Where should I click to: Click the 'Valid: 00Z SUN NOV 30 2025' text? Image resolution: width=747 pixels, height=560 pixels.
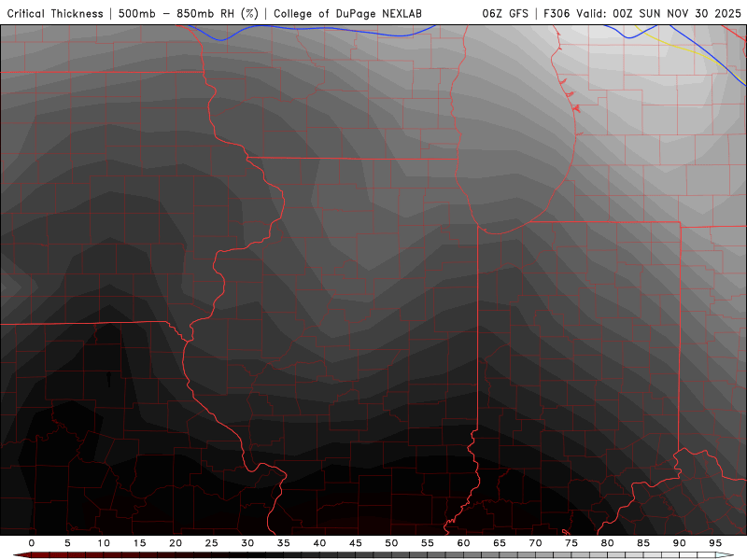(658, 14)
